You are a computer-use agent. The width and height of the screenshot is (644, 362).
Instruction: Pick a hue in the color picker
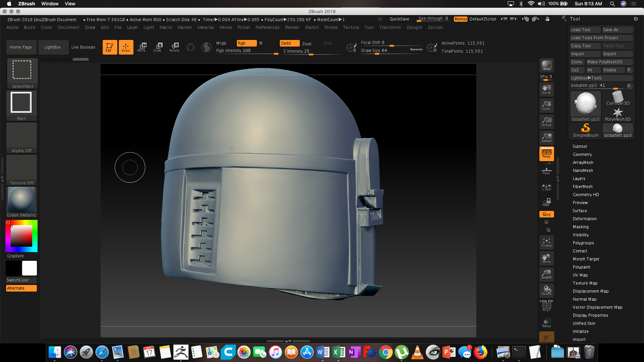pyautogui.click(x=21, y=236)
